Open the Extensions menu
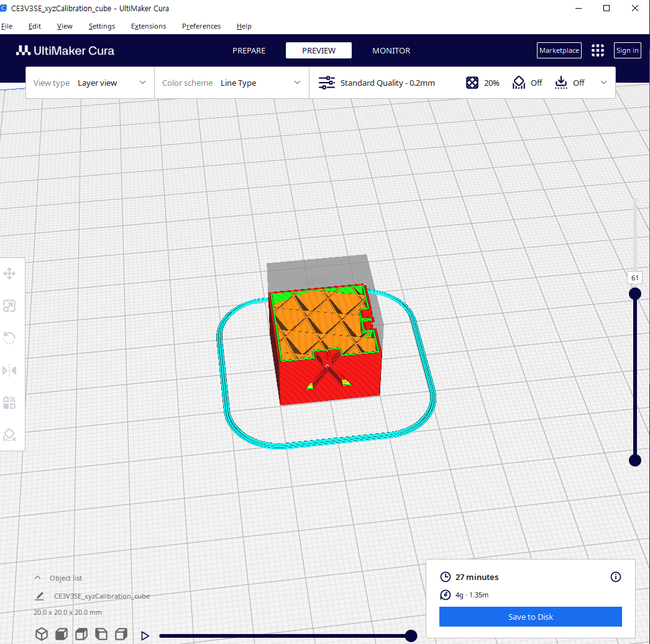 point(149,26)
